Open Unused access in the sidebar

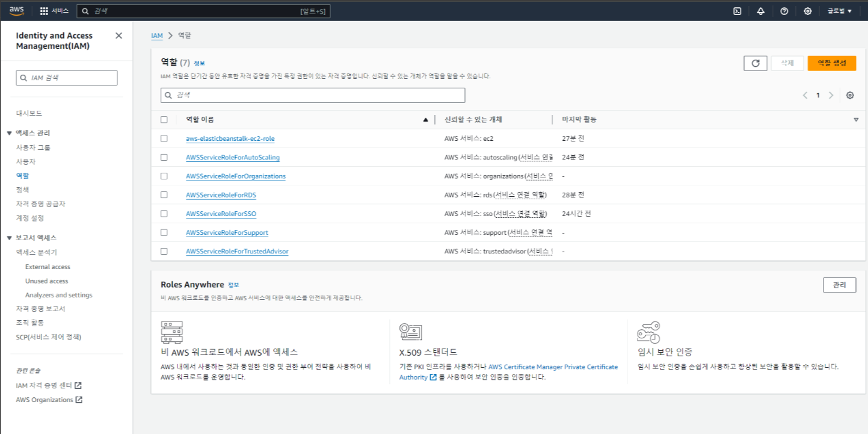coord(46,281)
